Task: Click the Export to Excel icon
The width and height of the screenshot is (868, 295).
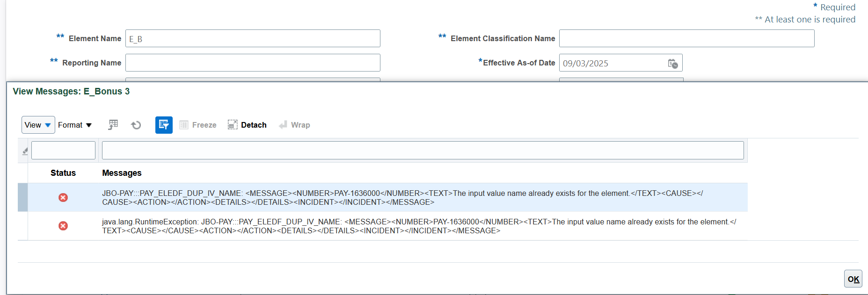Action: pyautogui.click(x=113, y=125)
